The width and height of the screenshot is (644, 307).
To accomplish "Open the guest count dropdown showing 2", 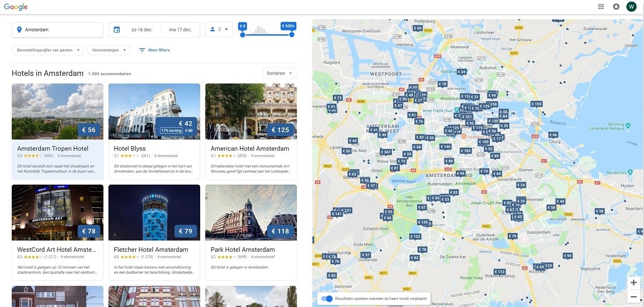I will (219, 30).
